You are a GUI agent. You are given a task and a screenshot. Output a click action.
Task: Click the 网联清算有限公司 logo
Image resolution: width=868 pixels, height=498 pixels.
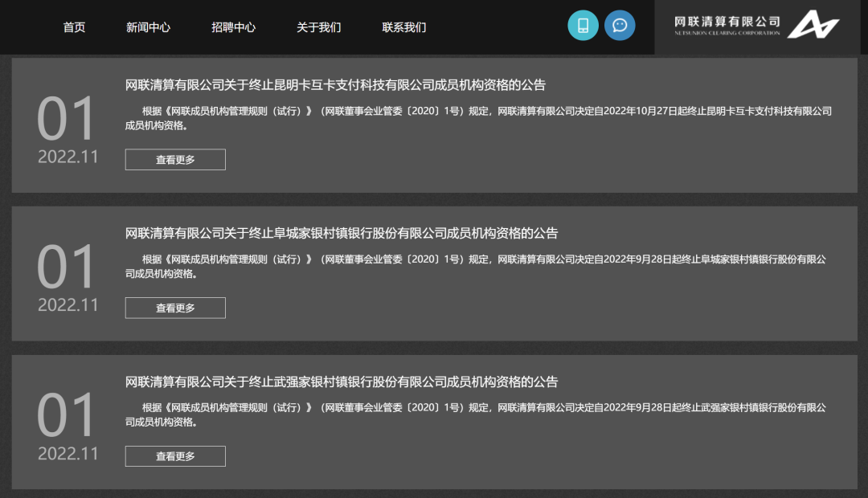[757, 26]
